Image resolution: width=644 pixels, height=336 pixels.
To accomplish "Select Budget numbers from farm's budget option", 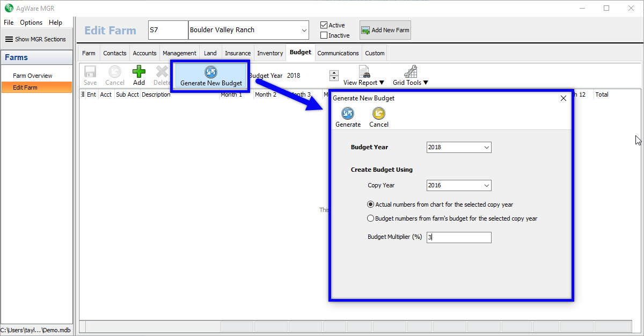I will click(370, 218).
